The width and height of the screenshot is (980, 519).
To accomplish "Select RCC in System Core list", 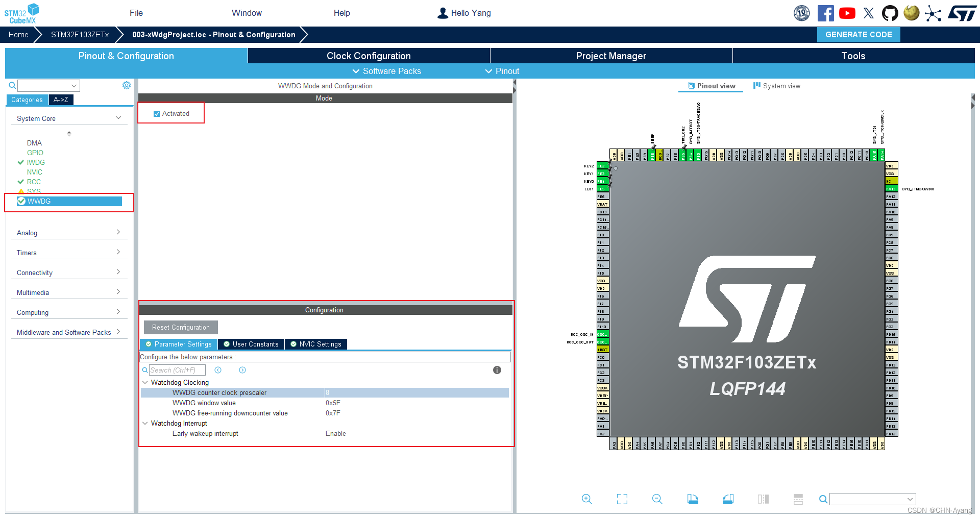I will tap(34, 182).
